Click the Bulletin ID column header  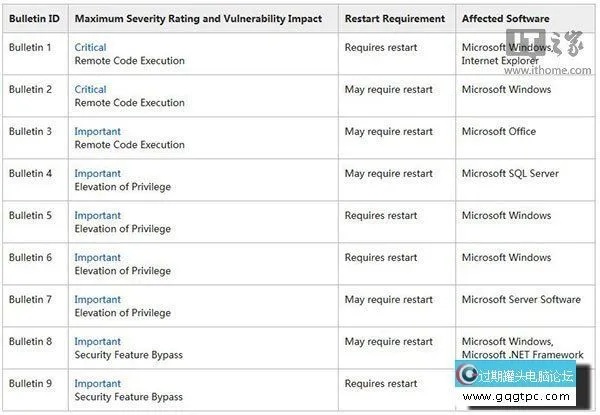tap(33, 18)
